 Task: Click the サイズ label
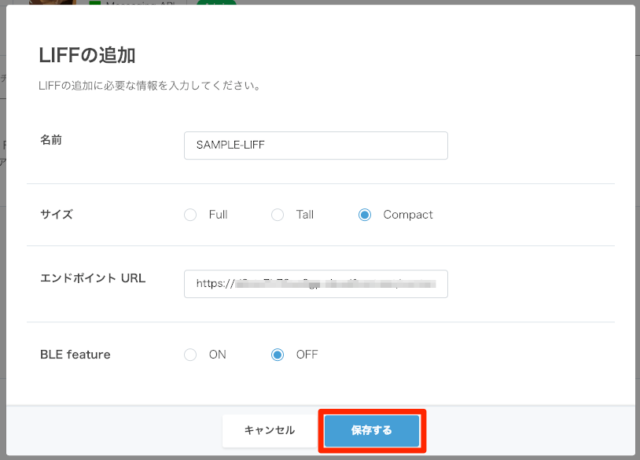tap(56, 214)
